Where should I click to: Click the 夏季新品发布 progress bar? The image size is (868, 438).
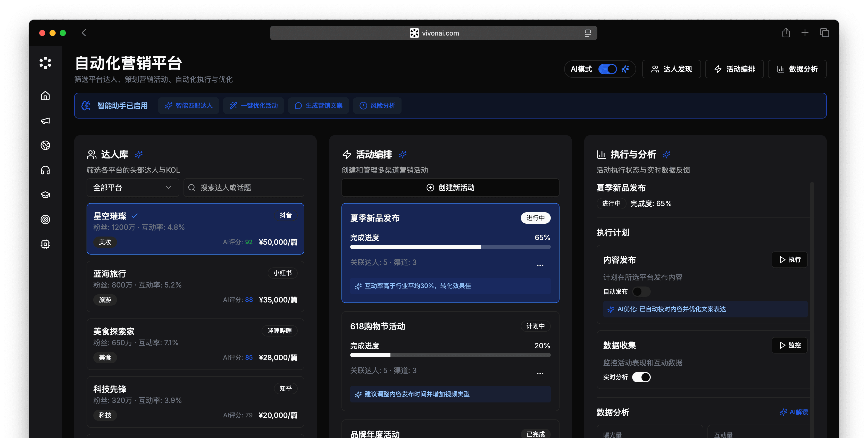click(x=450, y=247)
